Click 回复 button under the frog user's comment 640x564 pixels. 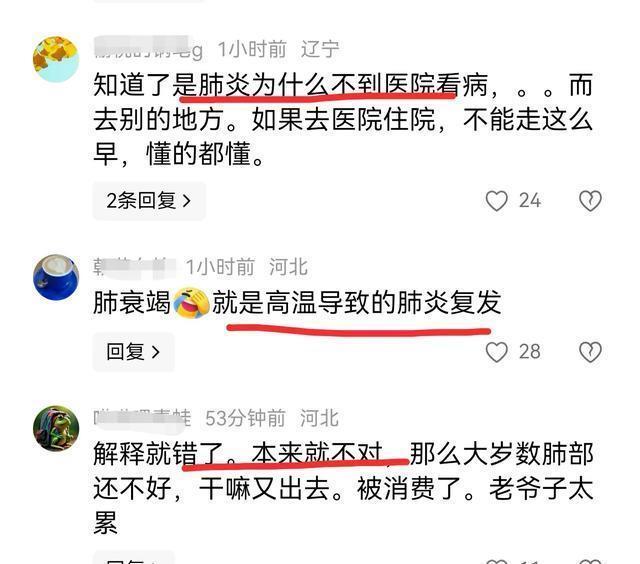pos(133,558)
